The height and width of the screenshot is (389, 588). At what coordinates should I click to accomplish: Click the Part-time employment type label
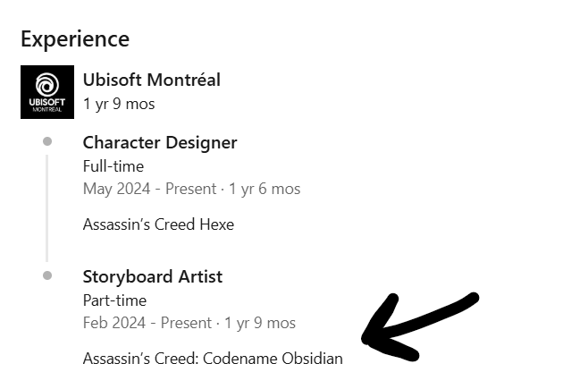pos(114,300)
